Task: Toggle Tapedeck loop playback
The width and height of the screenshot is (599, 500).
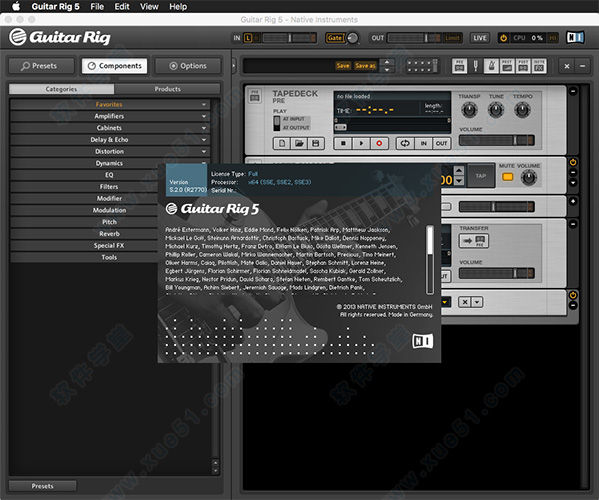Action: click(405, 143)
